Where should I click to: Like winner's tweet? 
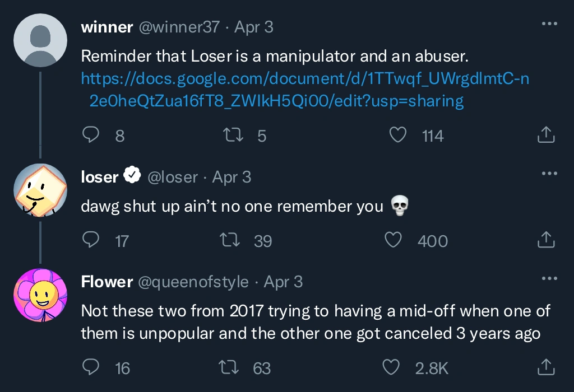point(397,134)
